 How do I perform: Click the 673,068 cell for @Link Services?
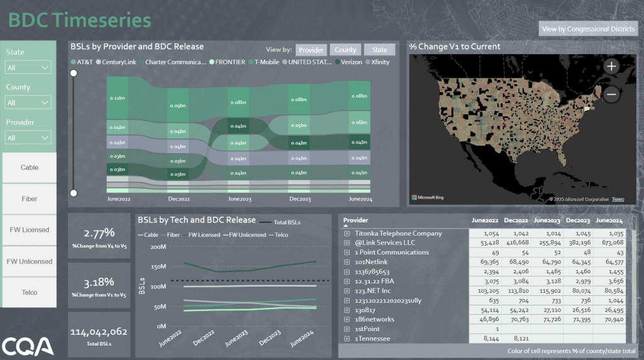[609, 243]
